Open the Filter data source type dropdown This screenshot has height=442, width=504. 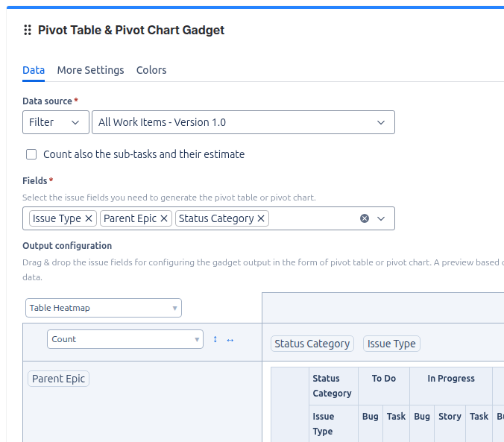point(55,122)
